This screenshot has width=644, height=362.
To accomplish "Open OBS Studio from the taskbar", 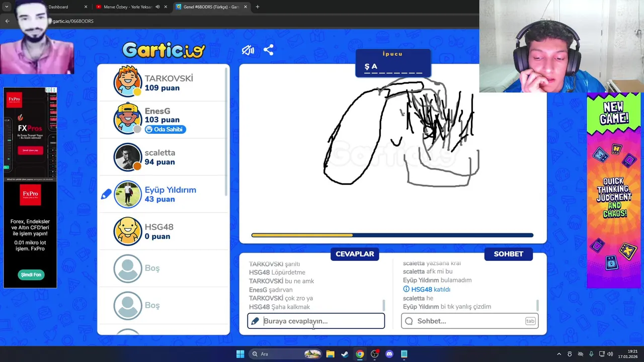I will tap(374, 354).
